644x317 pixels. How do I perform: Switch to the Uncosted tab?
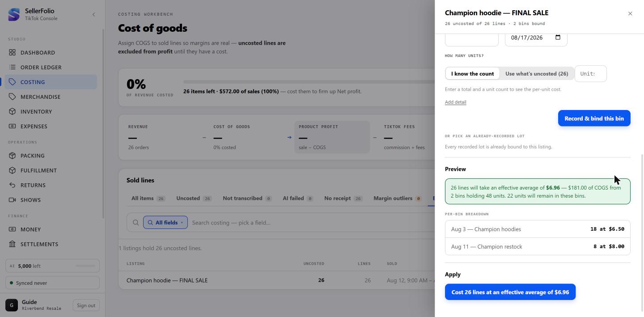tap(194, 198)
